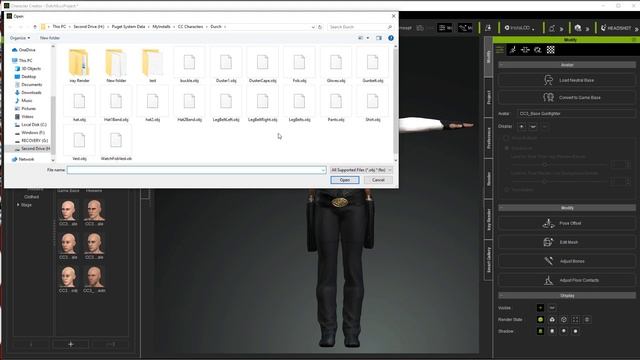Click the Adjust Bones button
The image size is (640, 360).
click(567, 261)
